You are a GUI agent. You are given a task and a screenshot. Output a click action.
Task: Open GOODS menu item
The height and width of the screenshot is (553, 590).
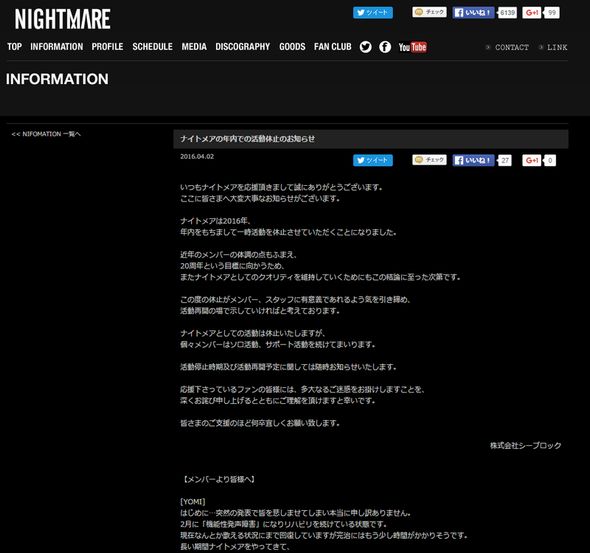pyautogui.click(x=292, y=47)
